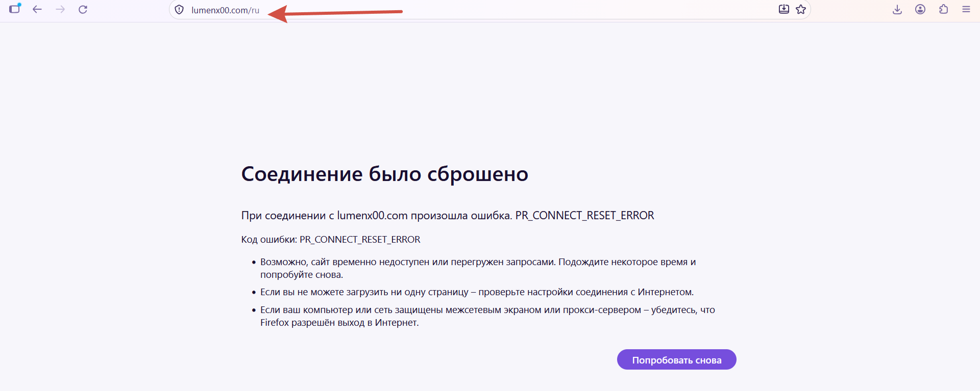Open the Firefox account menu

click(920, 9)
